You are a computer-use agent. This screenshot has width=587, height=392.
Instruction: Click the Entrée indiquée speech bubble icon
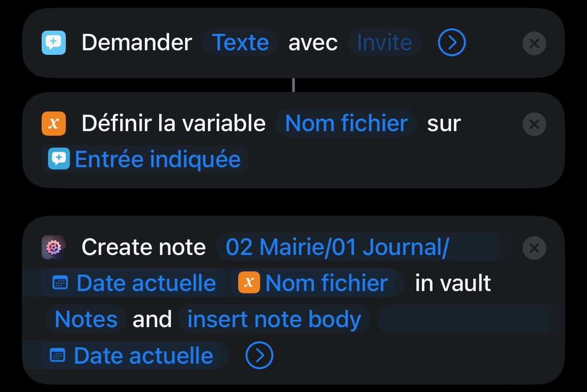59,159
